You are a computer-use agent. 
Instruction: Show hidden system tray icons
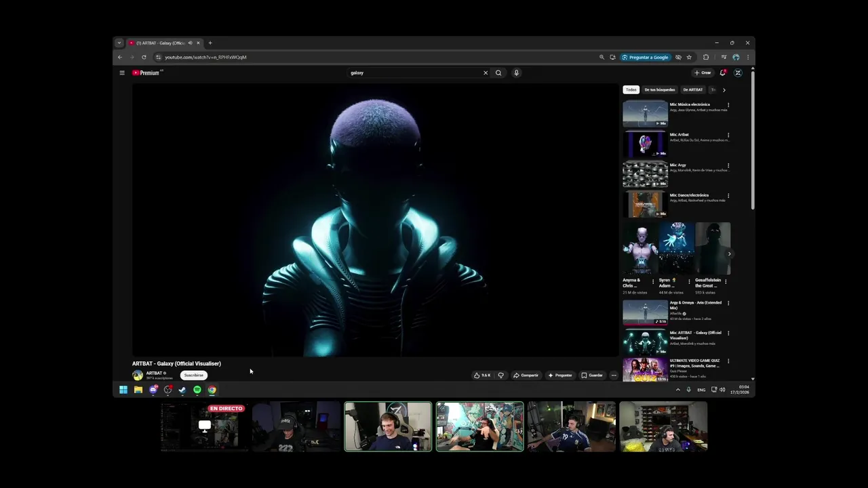click(677, 390)
